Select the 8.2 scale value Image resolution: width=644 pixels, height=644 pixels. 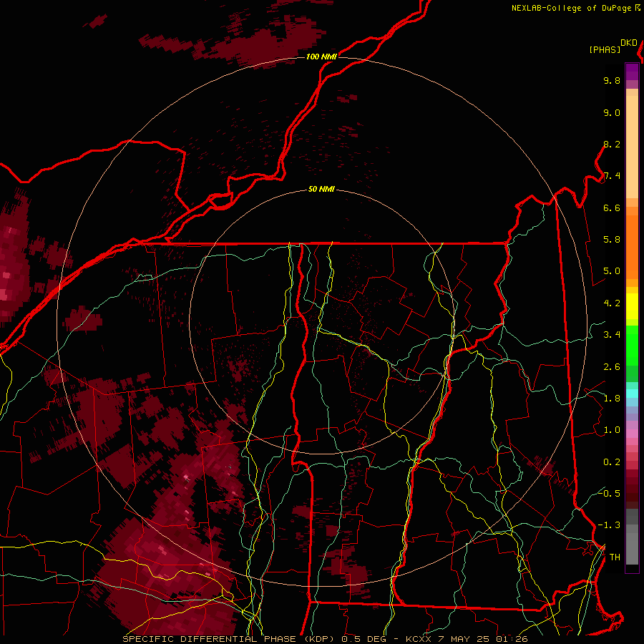612,144
